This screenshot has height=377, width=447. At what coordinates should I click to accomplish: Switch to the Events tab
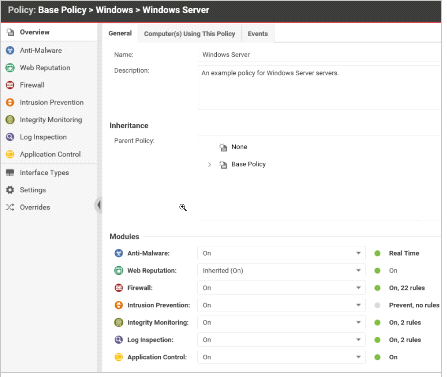click(258, 34)
